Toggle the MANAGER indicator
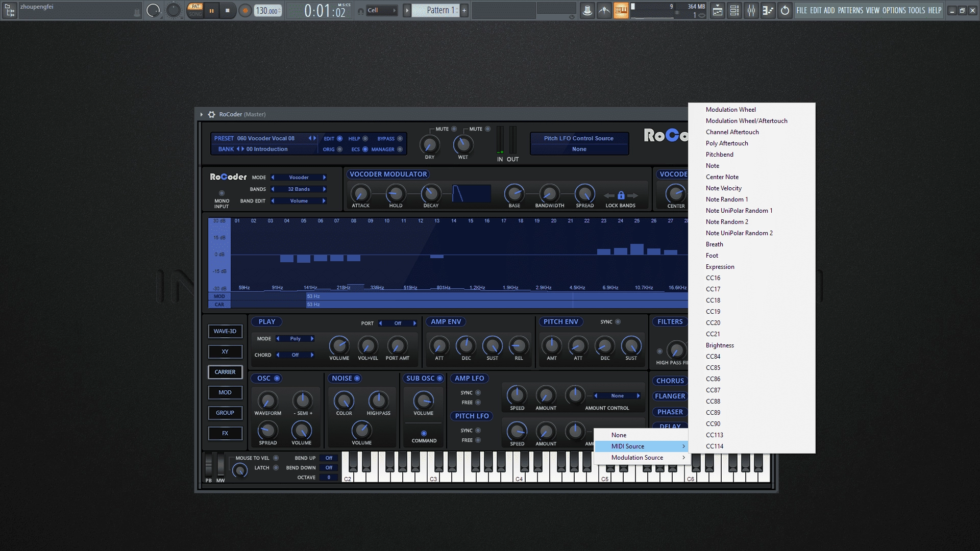Image resolution: width=980 pixels, height=551 pixels. click(400, 149)
